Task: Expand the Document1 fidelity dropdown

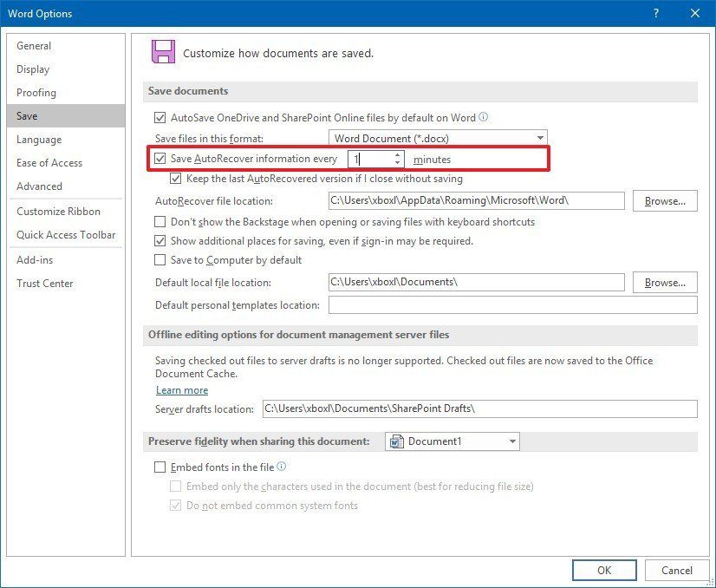Action: tap(511, 441)
